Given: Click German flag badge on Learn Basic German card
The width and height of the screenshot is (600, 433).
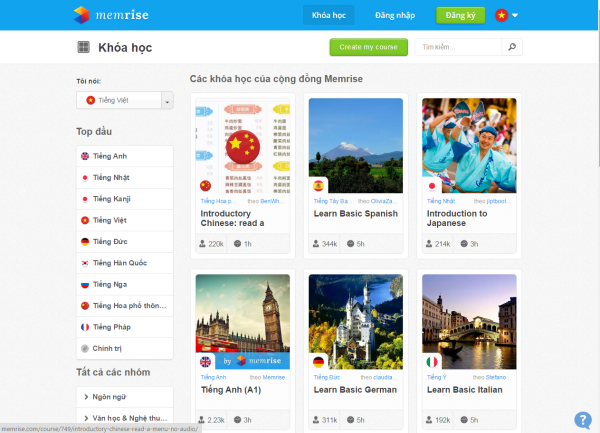Looking at the screenshot, I should [318, 362].
